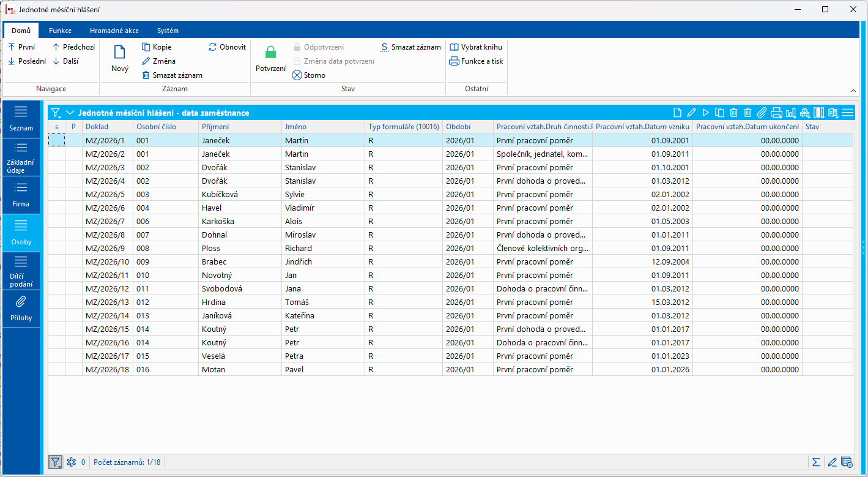
Task: Click Smazat záznam in the Záznam ribbon group
Action: coord(172,75)
